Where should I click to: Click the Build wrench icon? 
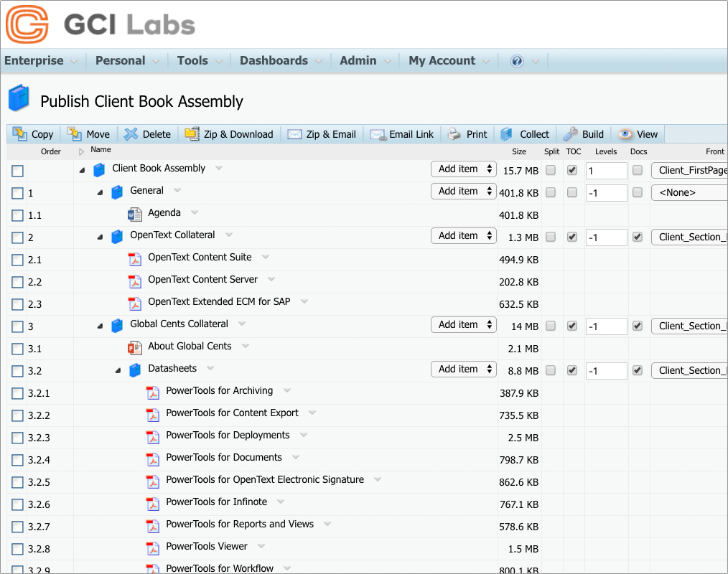click(x=570, y=134)
